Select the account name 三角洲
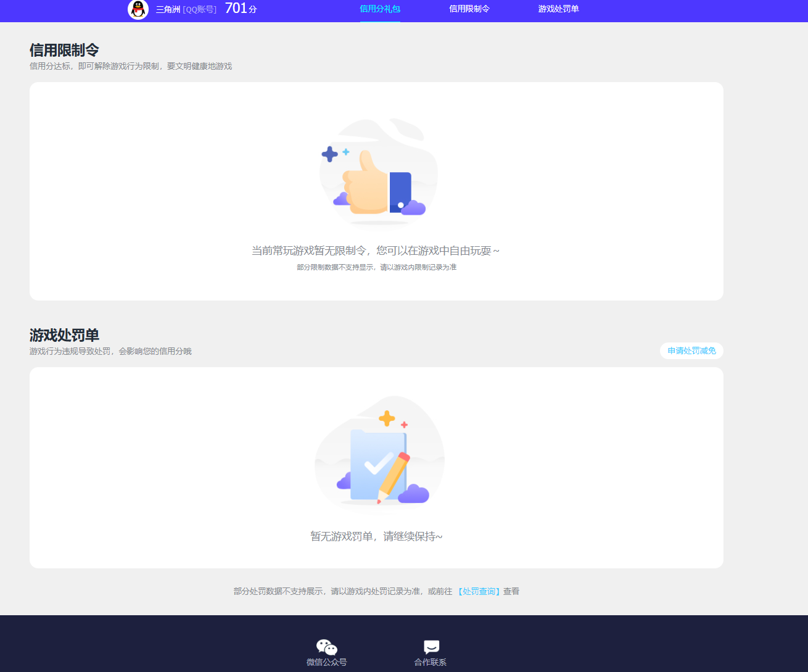The height and width of the screenshot is (672, 808). click(x=168, y=9)
